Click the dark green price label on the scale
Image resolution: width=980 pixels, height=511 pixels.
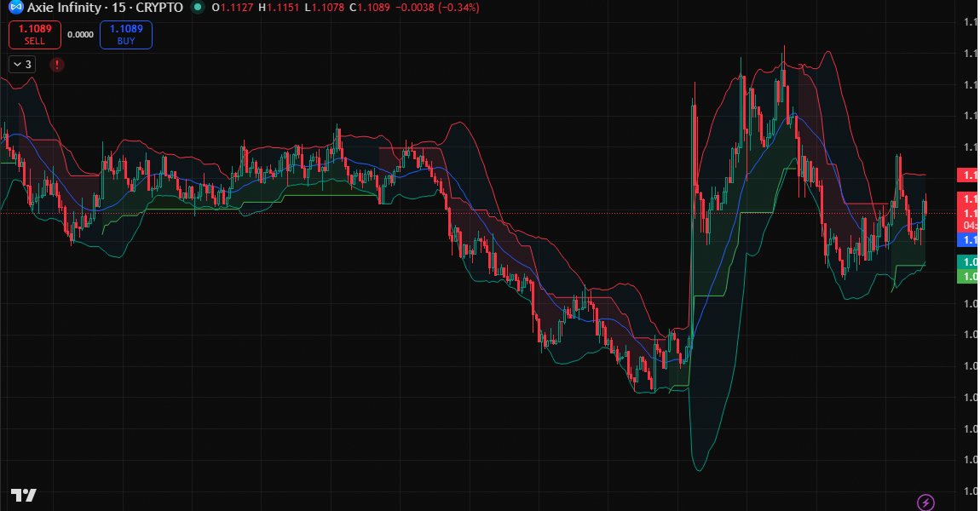point(968,261)
